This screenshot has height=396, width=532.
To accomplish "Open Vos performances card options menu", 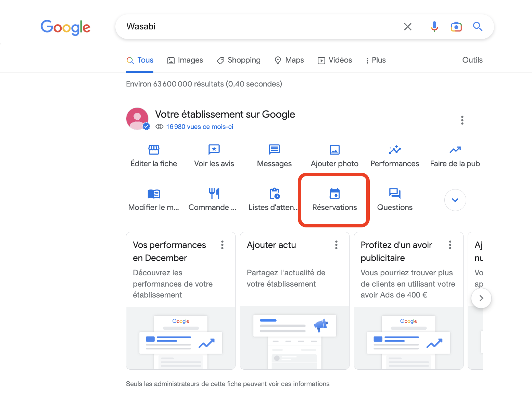I will (222, 245).
